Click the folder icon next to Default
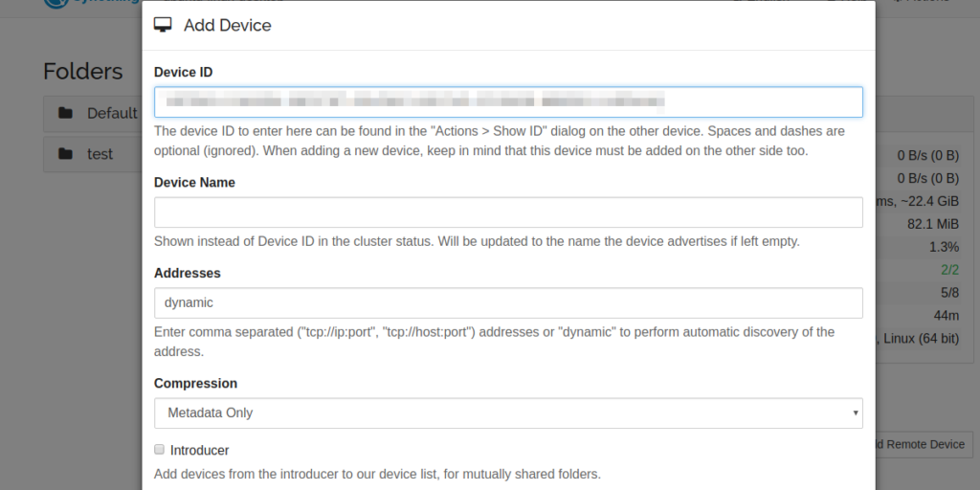Viewport: 980px width, 490px height. pyautogui.click(x=66, y=113)
